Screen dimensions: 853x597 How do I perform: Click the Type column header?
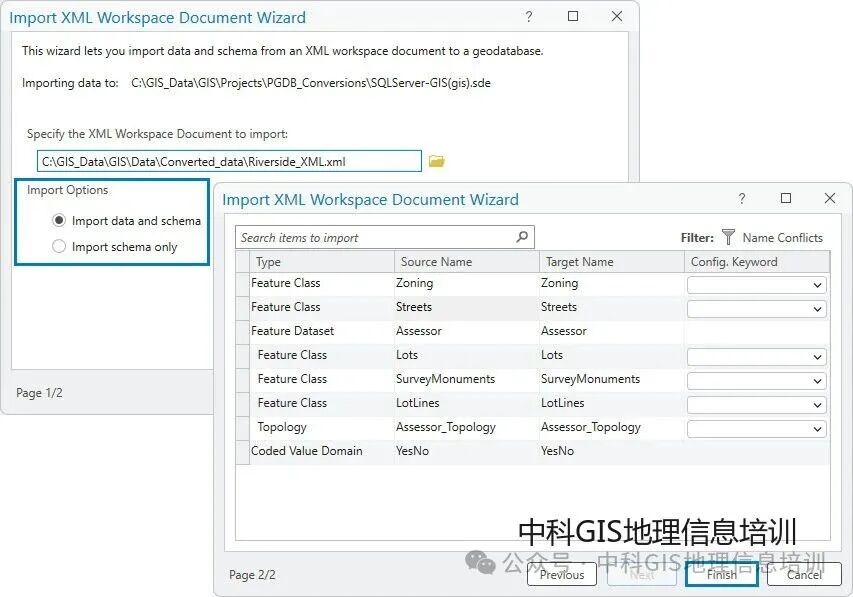(322, 262)
